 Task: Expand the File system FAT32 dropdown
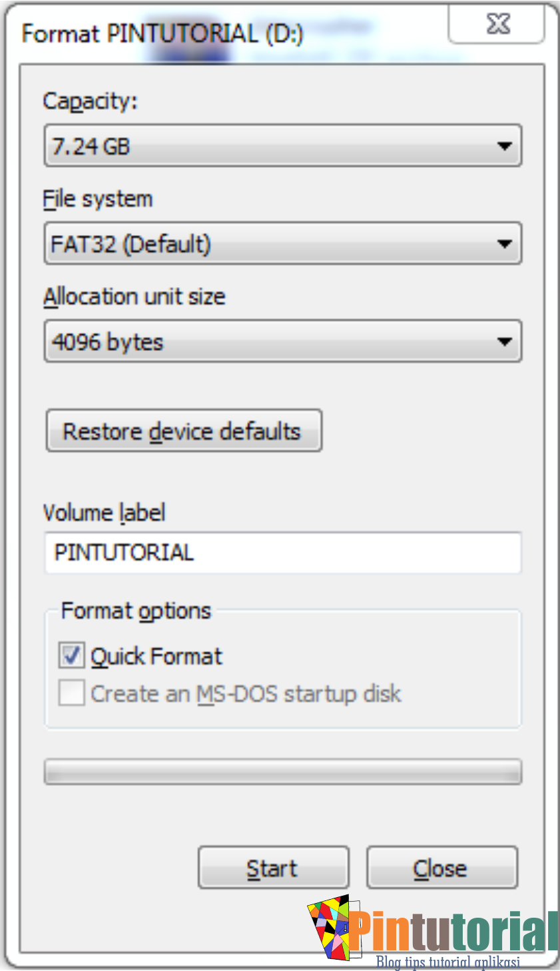pos(282,244)
